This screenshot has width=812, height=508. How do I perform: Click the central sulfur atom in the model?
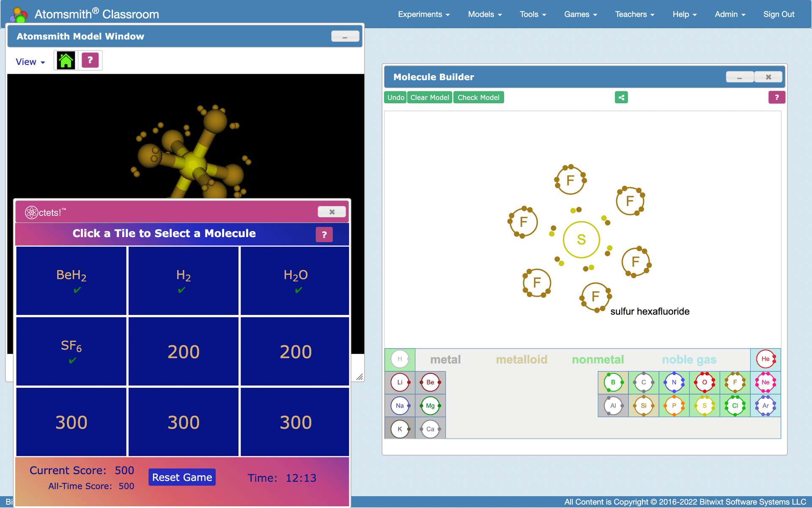pyautogui.click(x=582, y=240)
